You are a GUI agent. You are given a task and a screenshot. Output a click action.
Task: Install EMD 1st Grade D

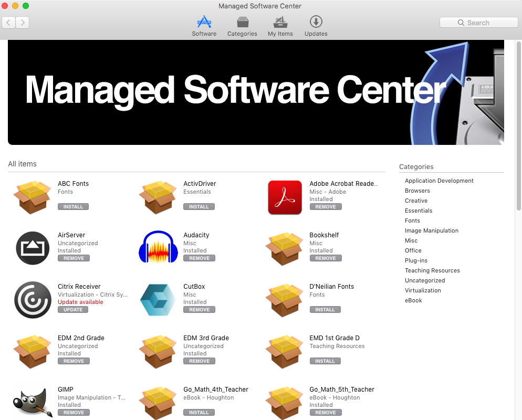325,361
